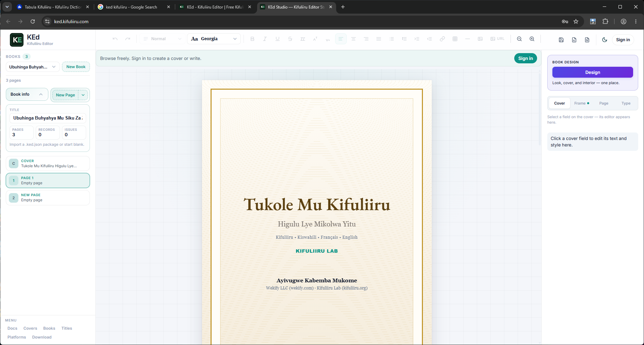The height and width of the screenshot is (345, 644).
Task: Toggle dark mode with the moon icon
Action: tap(605, 40)
